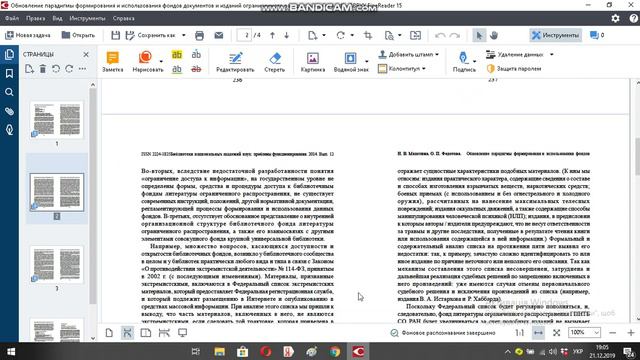This screenshot has height=360, width=640.
Task: Insert an image with Картинка
Action: click(x=313, y=62)
